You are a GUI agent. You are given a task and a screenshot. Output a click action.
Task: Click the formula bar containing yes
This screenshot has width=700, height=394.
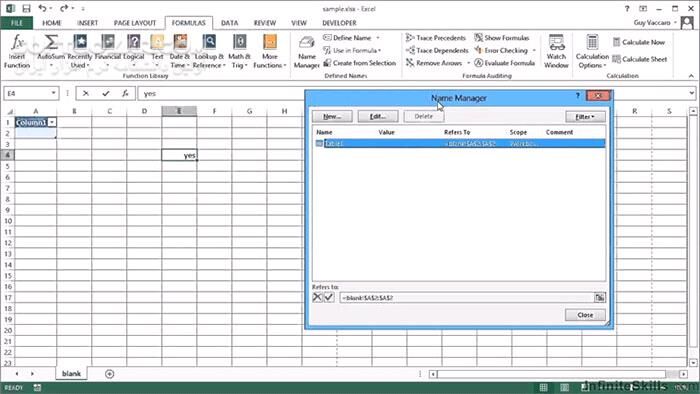[412, 93]
